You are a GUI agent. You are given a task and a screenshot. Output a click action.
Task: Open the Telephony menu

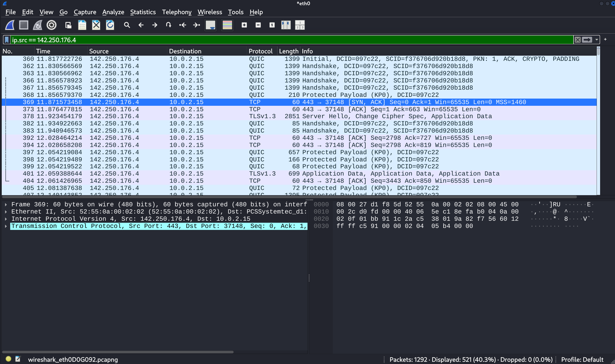tap(177, 12)
